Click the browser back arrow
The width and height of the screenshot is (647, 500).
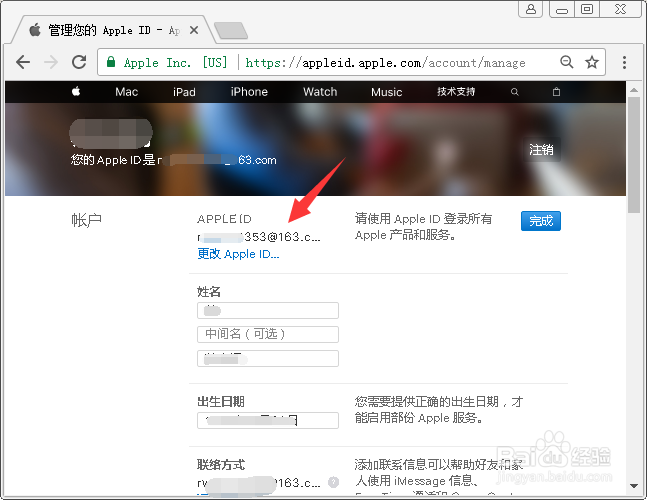pyautogui.click(x=23, y=62)
